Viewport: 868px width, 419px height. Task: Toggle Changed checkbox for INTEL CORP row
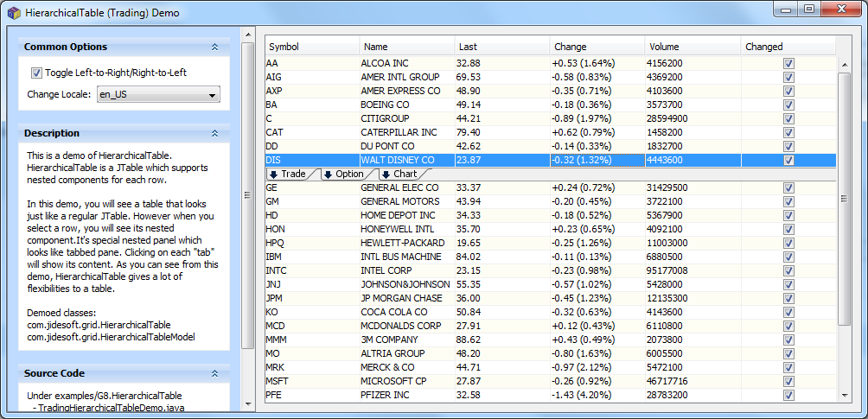pyautogui.click(x=788, y=271)
